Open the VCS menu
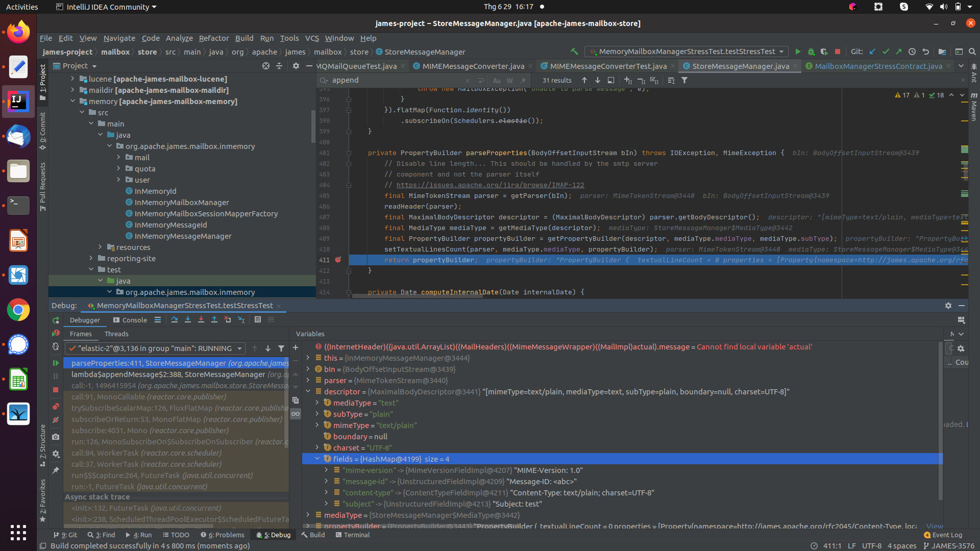The image size is (980, 551). tap(312, 38)
